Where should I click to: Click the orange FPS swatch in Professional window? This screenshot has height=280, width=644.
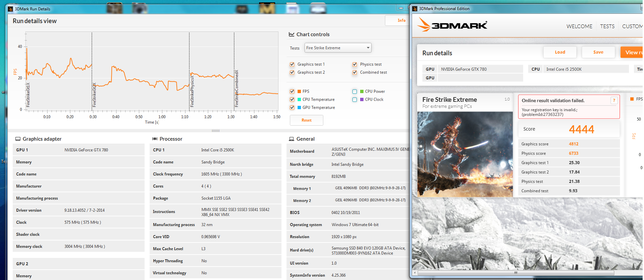632,99
